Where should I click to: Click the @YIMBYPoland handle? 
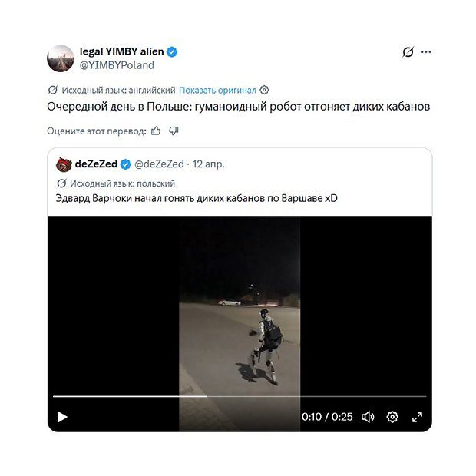[117, 65]
